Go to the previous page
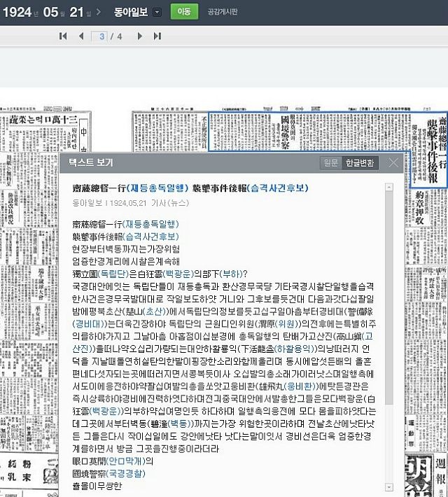Screen dimensions: 448x497 pyautogui.click(x=81, y=36)
